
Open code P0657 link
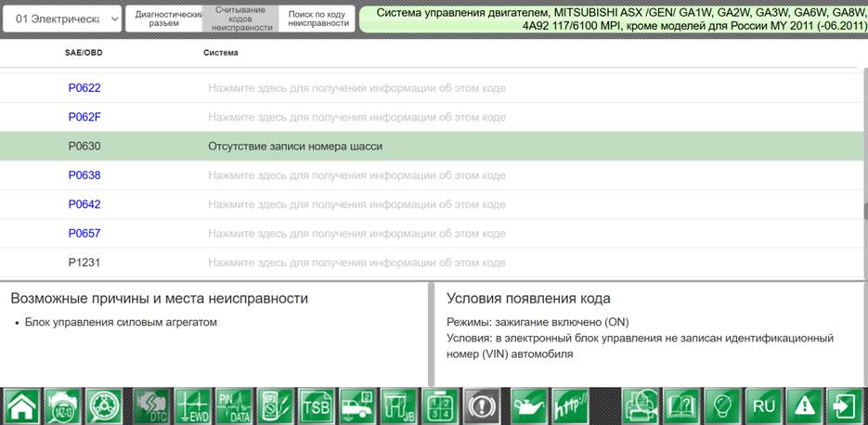click(84, 234)
